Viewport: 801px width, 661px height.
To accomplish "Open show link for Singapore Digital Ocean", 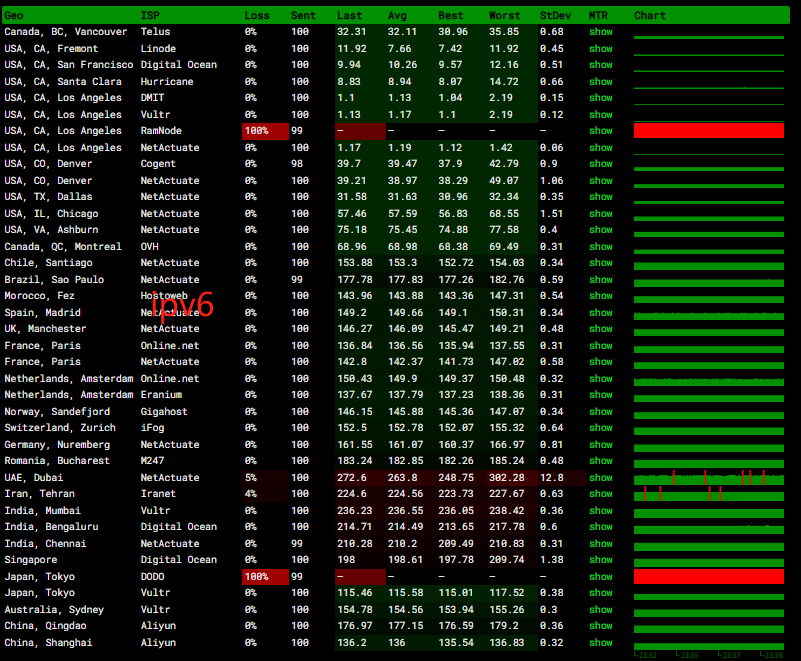I will pyautogui.click(x=600, y=559).
